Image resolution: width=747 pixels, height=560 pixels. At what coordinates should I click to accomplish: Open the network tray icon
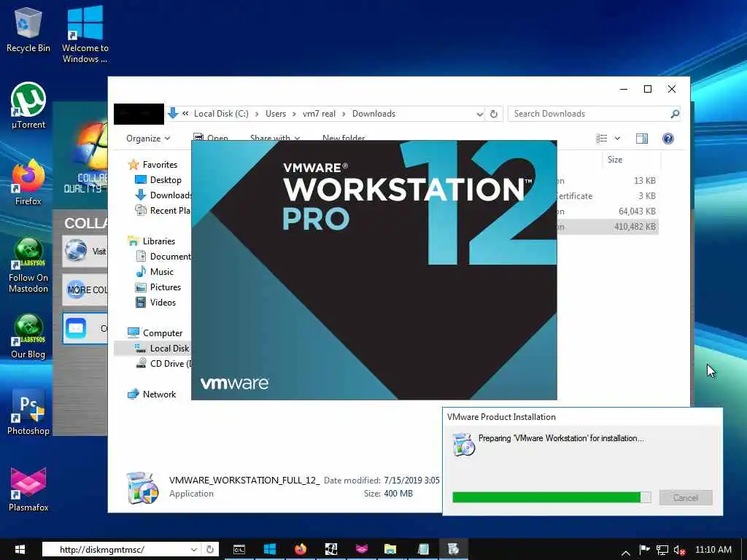[662, 550]
